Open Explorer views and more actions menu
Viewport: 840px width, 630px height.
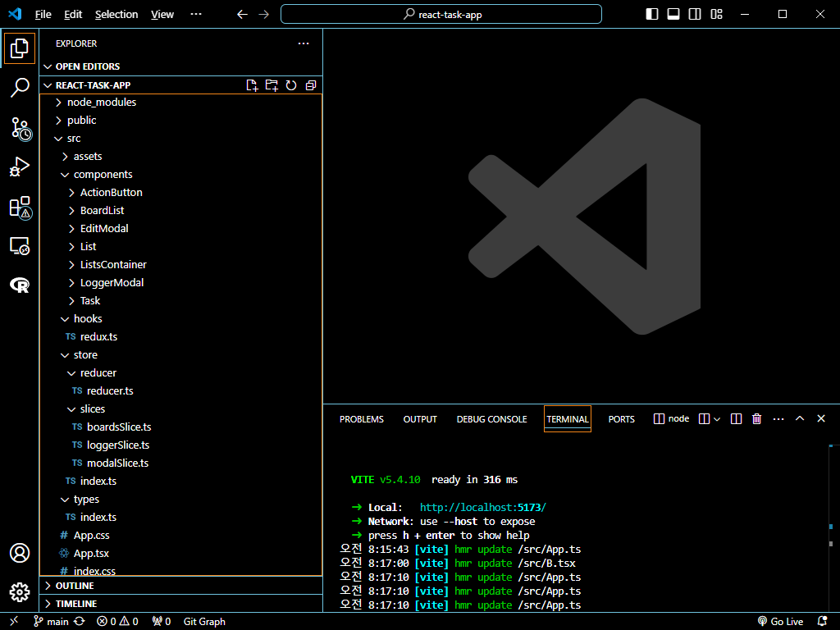click(304, 43)
